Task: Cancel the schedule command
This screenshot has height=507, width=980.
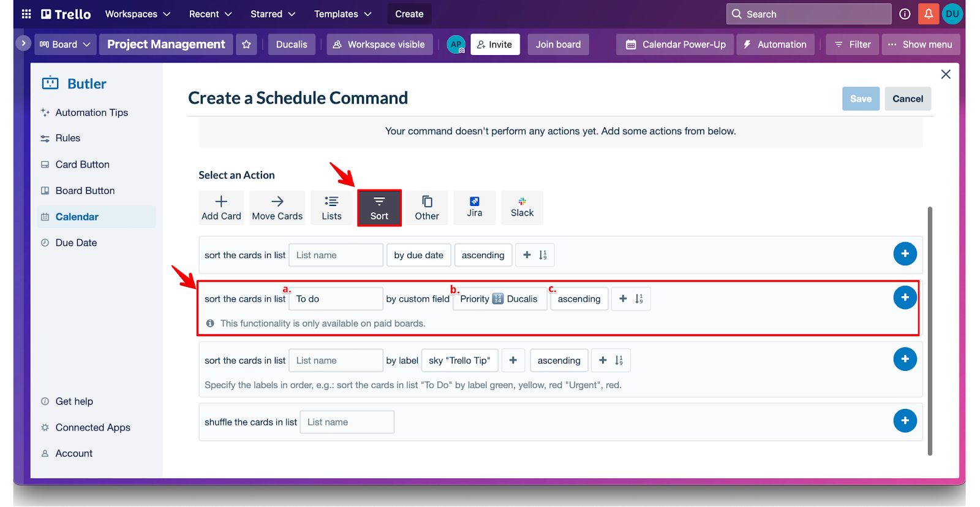Action: click(x=907, y=99)
